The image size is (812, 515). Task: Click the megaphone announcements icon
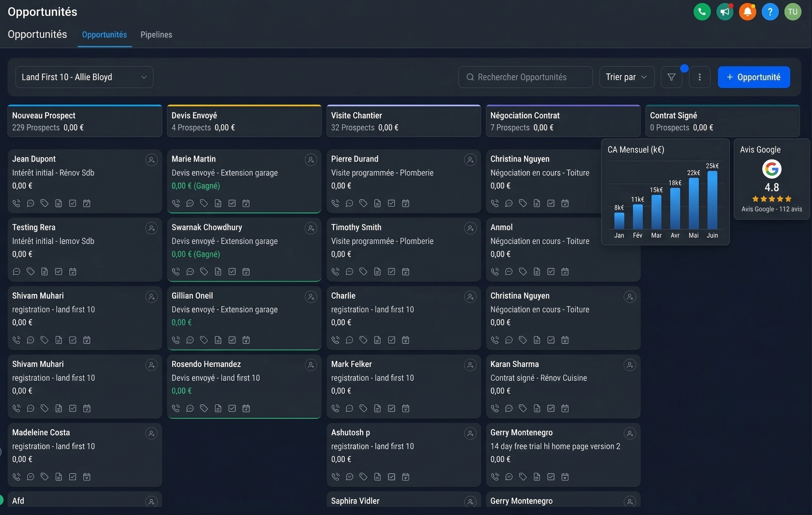click(725, 11)
